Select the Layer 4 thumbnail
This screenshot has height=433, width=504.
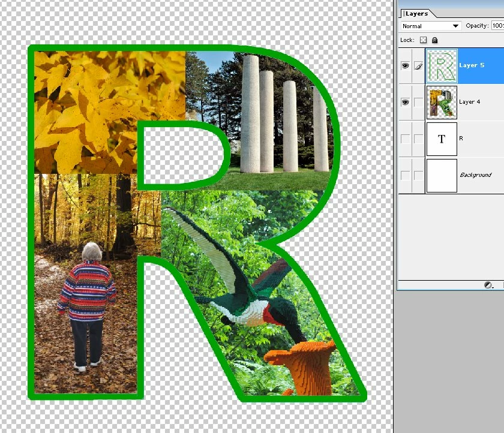click(442, 103)
